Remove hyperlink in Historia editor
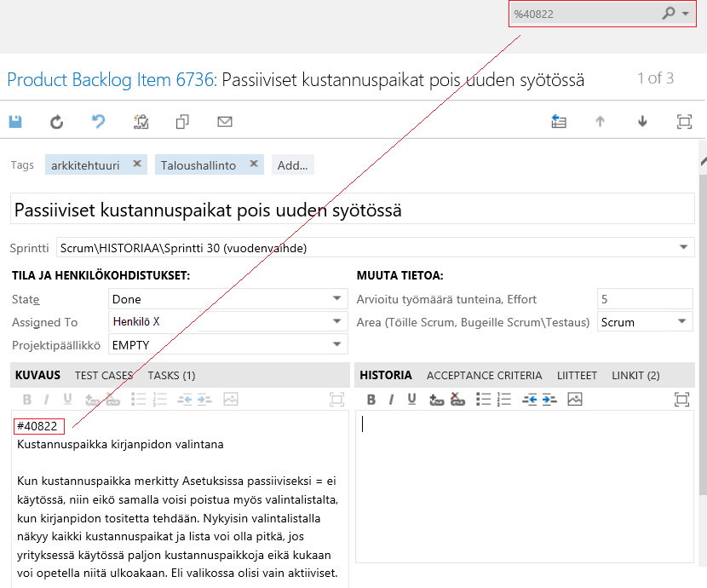The height and width of the screenshot is (588, 707). click(x=457, y=400)
